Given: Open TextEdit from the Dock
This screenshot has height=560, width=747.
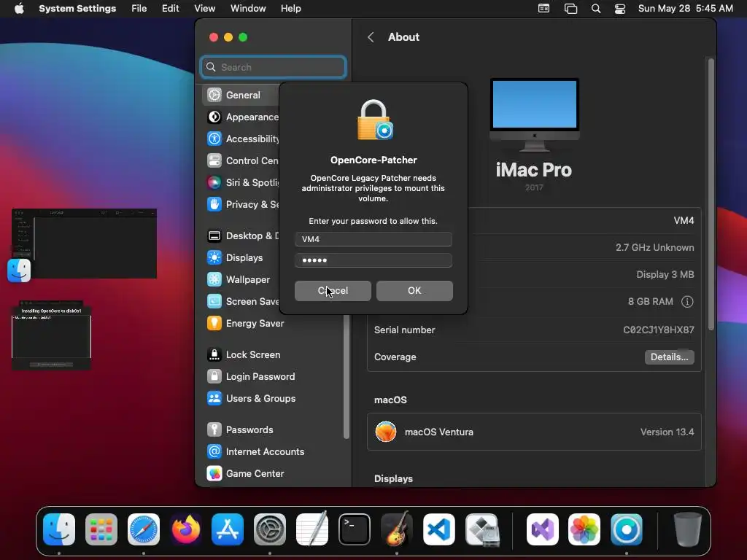Looking at the screenshot, I should click(x=312, y=529).
